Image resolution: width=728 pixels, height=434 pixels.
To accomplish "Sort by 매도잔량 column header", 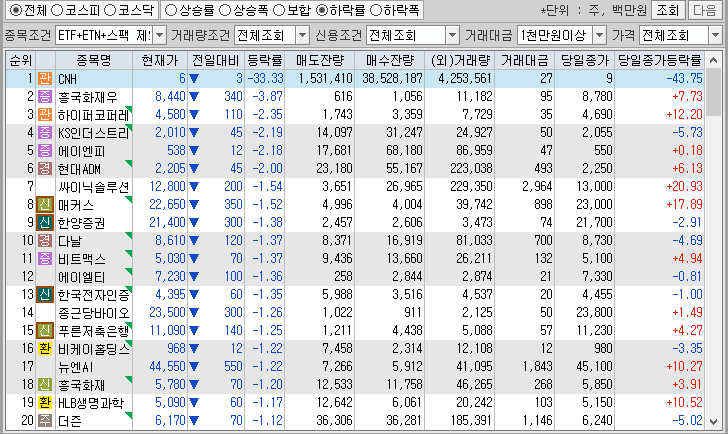I will (x=320, y=60).
